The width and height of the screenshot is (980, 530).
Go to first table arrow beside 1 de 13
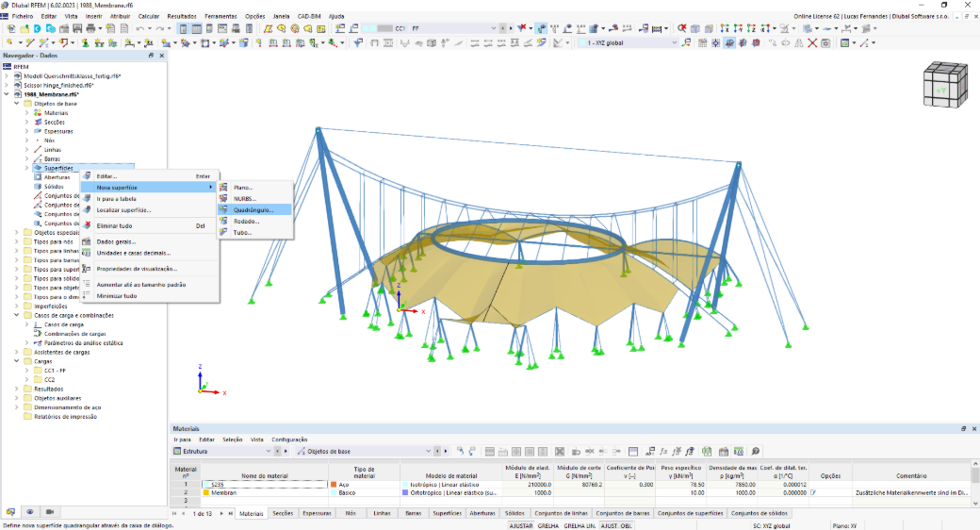(174, 513)
